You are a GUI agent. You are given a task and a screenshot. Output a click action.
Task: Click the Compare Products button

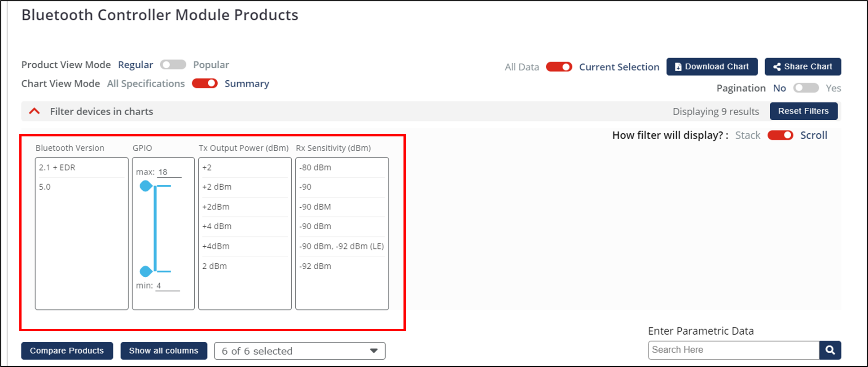pos(67,351)
